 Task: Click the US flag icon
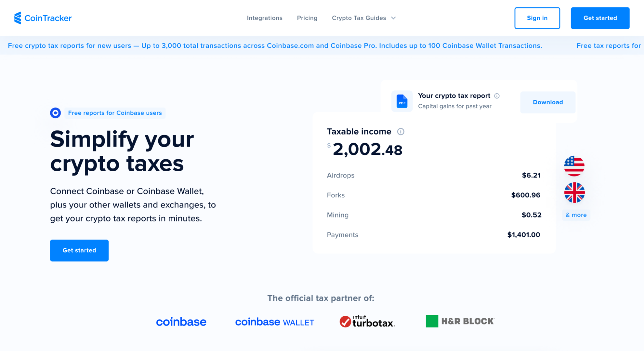574,166
